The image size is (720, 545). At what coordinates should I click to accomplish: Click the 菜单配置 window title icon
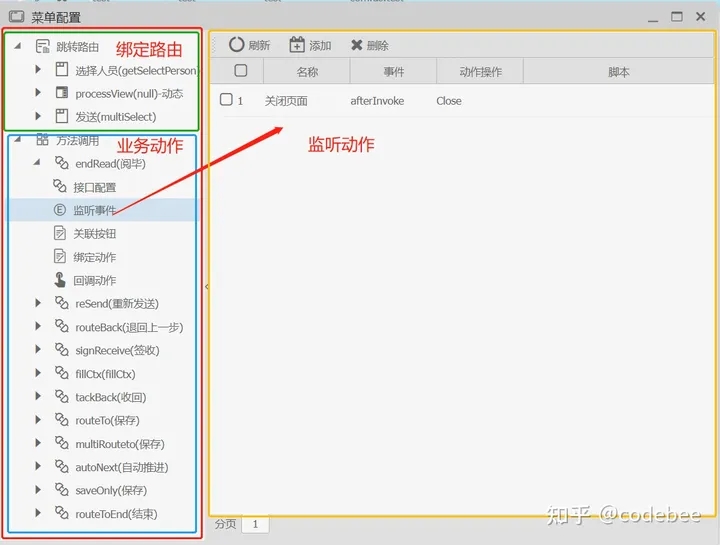[17, 17]
